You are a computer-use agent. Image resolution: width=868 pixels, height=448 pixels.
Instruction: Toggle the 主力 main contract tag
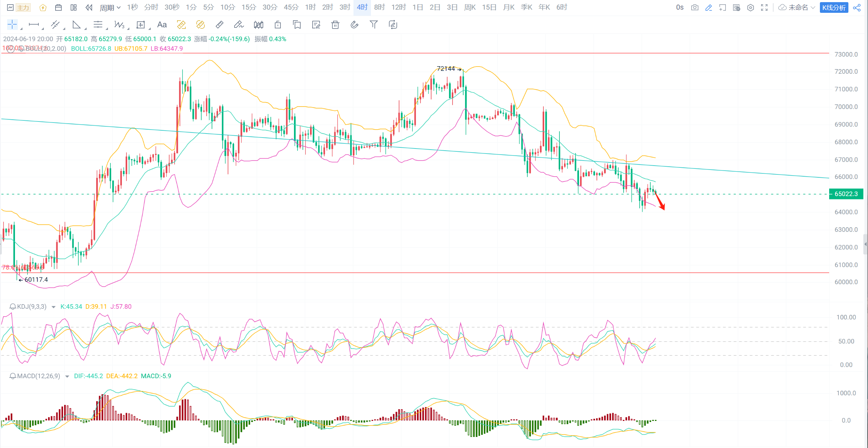click(x=23, y=7)
